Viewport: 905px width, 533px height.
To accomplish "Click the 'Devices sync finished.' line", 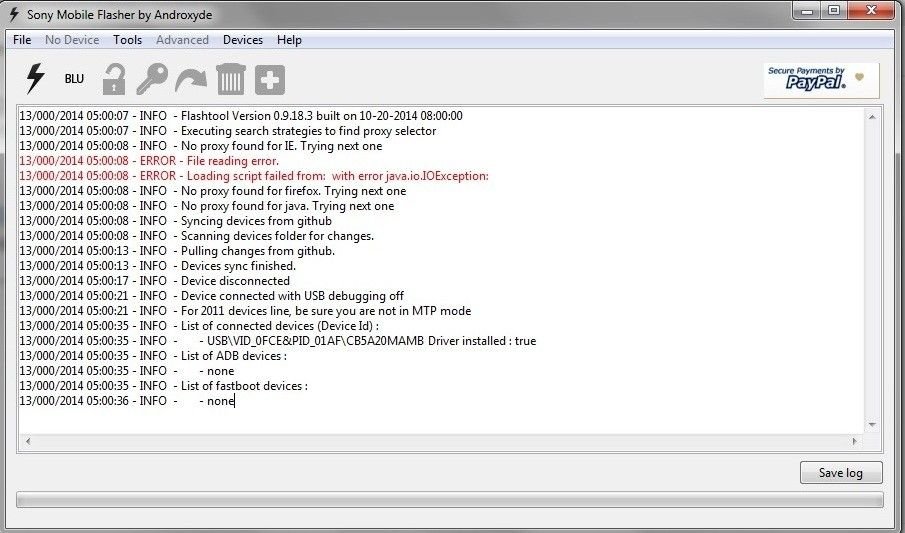I will point(158,266).
